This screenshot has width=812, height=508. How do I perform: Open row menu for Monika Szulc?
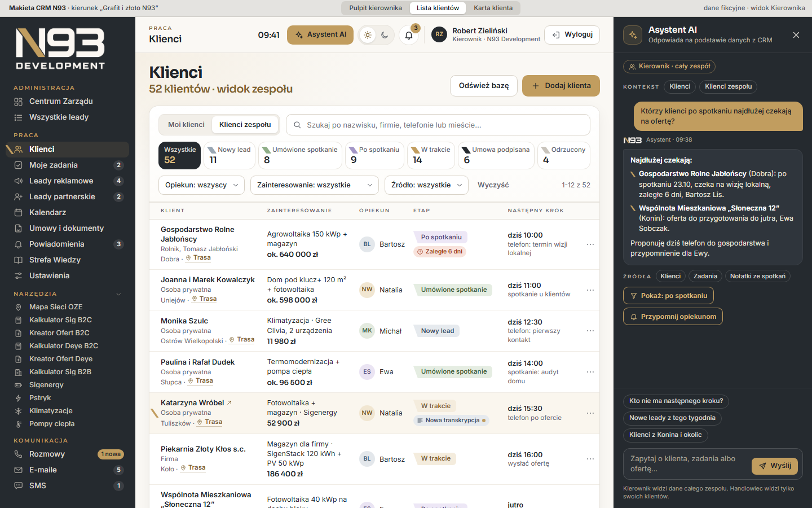[x=590, y=331]
